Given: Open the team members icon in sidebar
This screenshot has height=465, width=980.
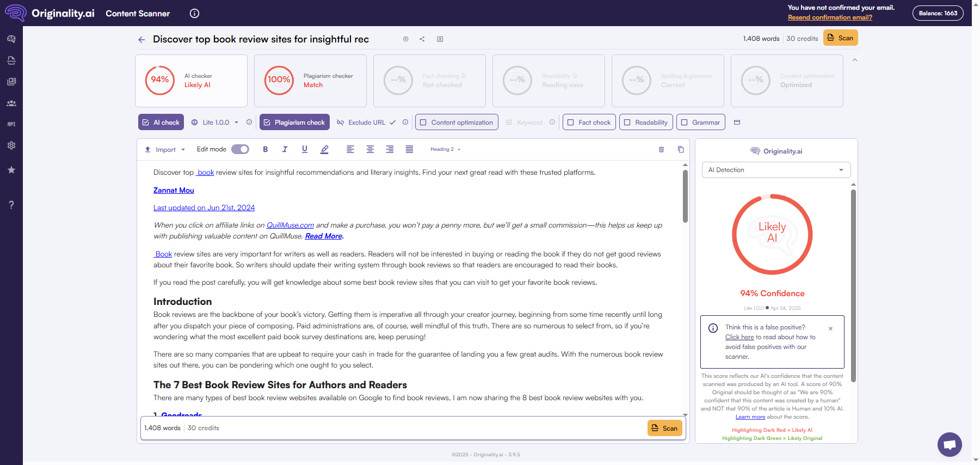Looking at the screenshot, I should (x=11, y=103).
